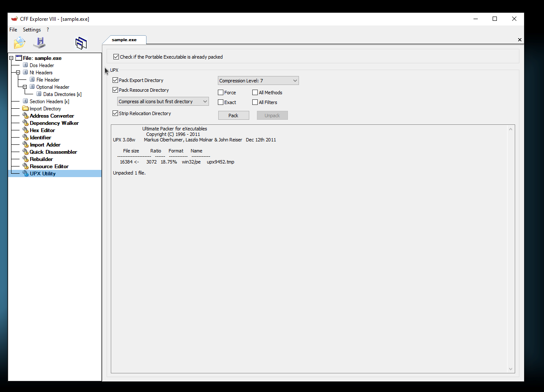Click the Data Directories page icon
Viewport: 544px width, 392px height.
click(39, 94)
